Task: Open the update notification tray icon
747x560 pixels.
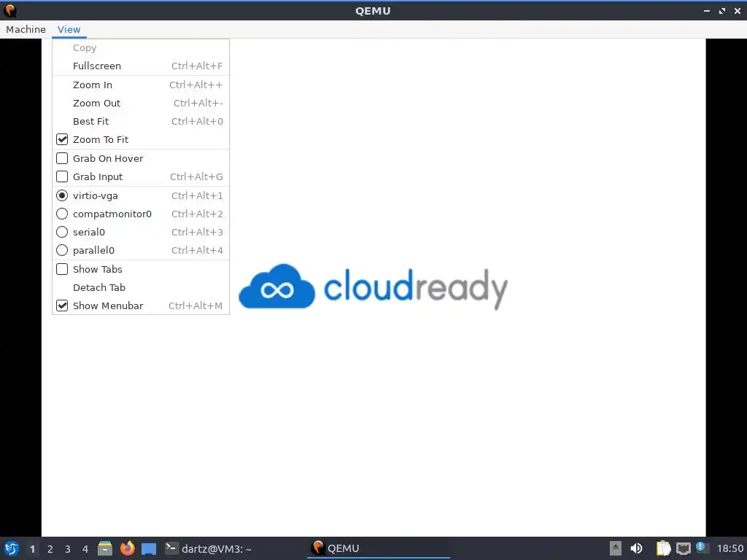Action: coord(701,547)
